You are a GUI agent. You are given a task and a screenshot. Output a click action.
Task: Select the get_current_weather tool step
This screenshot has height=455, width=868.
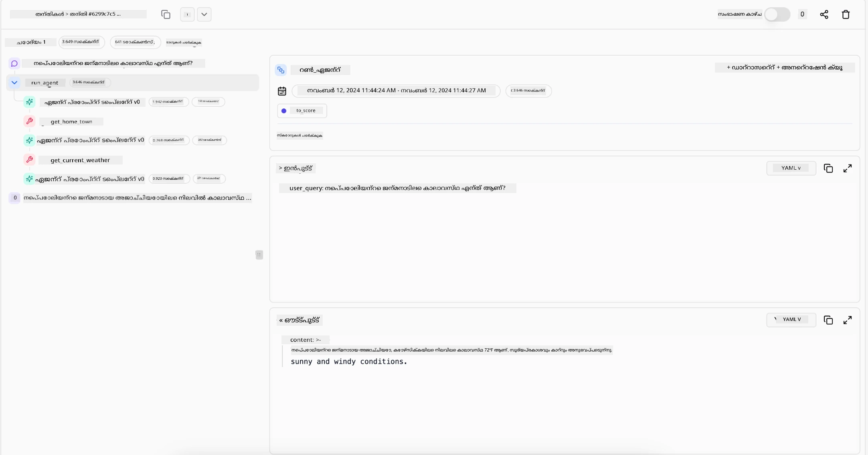tap(80, 160)
